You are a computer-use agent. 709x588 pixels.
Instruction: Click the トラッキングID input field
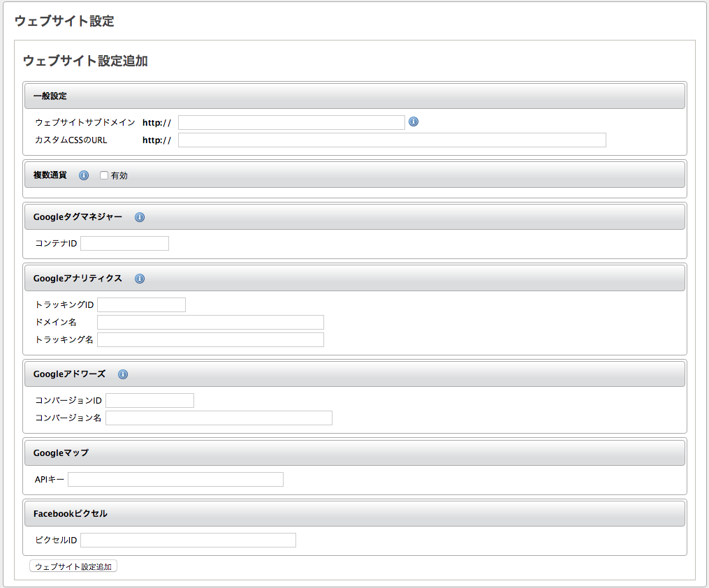[x=142, y=304]
